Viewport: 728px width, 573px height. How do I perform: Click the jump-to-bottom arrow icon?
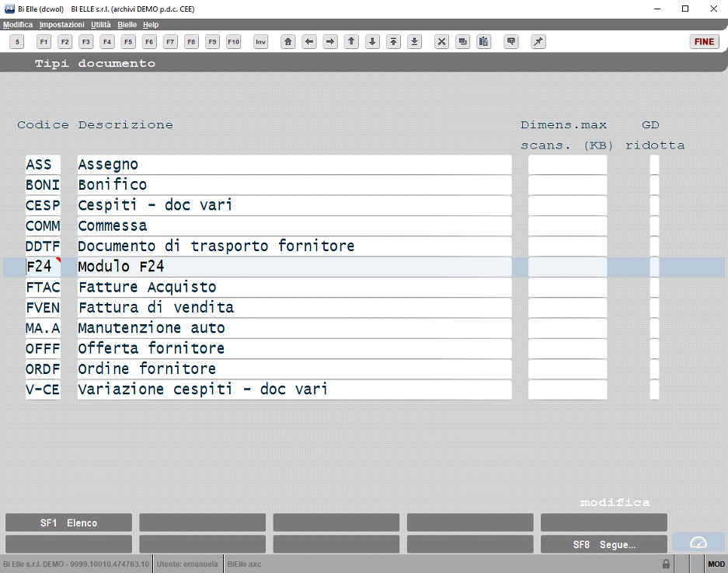point(415,42)
